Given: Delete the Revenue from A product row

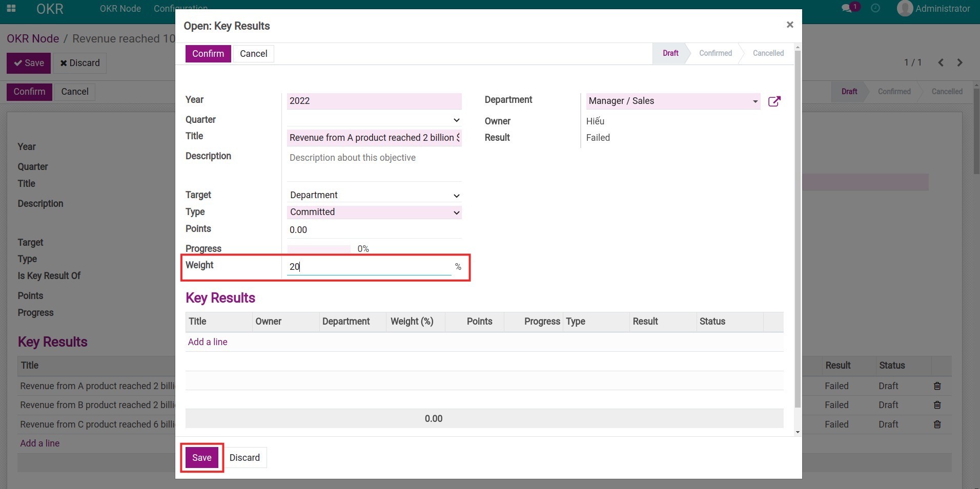Looking at the screenshot, I should tap(937, 386).
